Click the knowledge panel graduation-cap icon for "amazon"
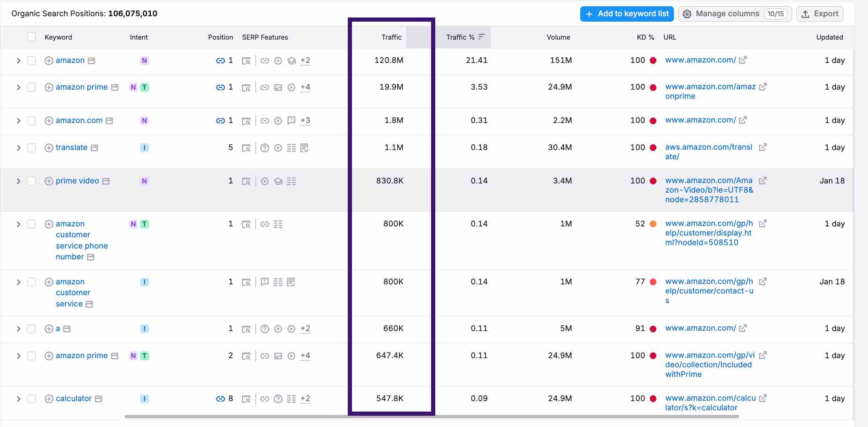This screenshot has width=868, height=427. 292,61
